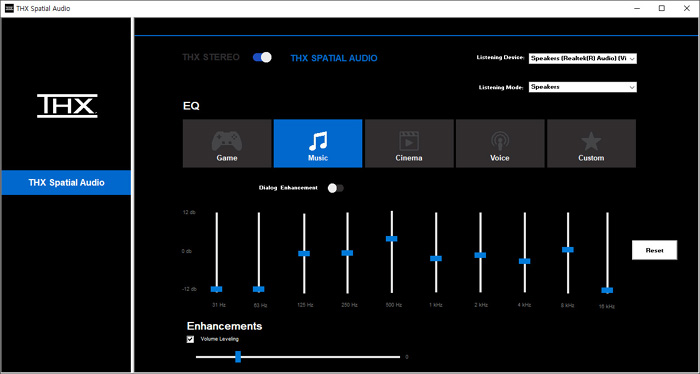Select the Voice EQ preset
Image resolution: width=700 pixels, height=374 pixels.
tap(500, 143)
